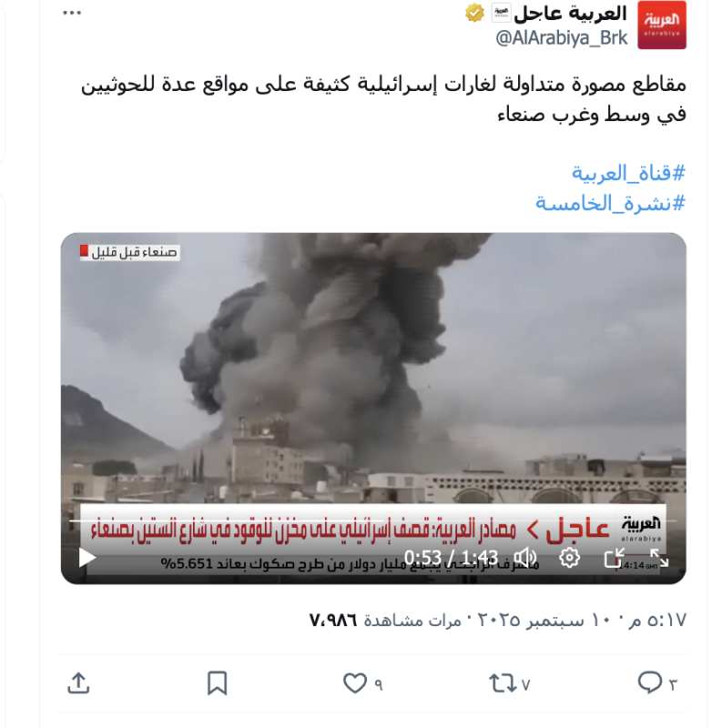Click the reply comment icon

point(650,683)
